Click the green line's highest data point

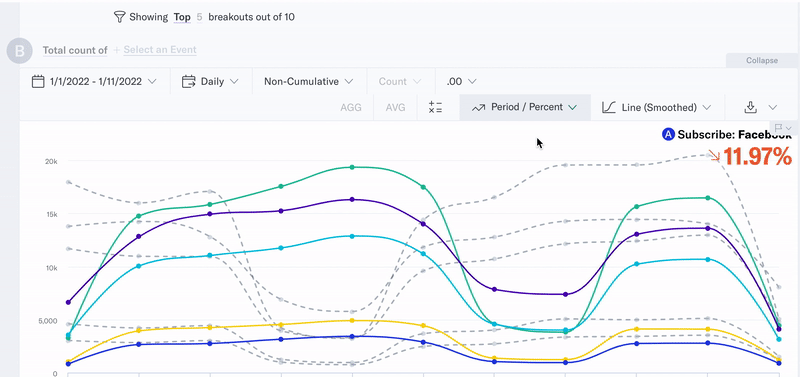click(x=352, y=167)
